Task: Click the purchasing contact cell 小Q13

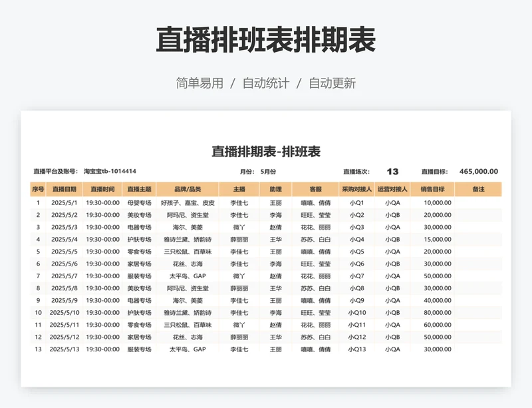Action: (x=356, y=349)
